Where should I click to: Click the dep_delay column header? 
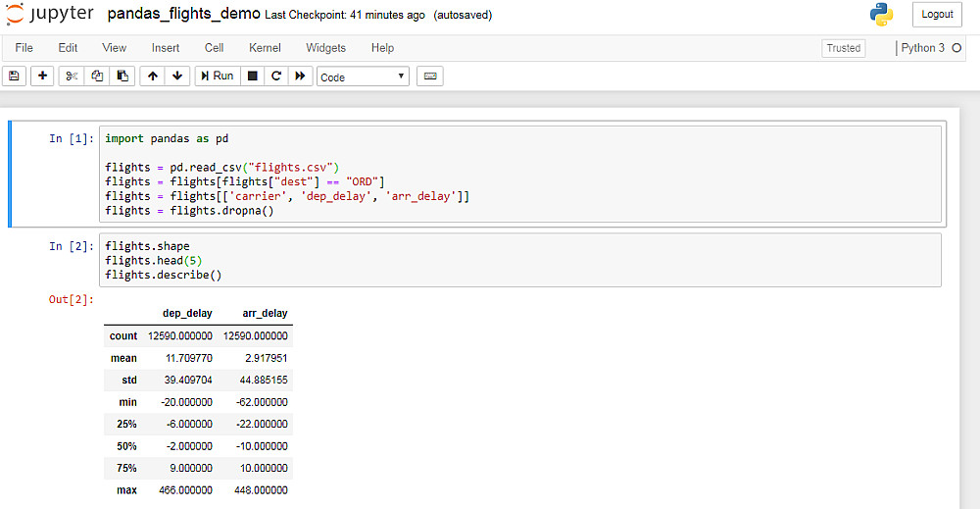click(x=187, y=313)
